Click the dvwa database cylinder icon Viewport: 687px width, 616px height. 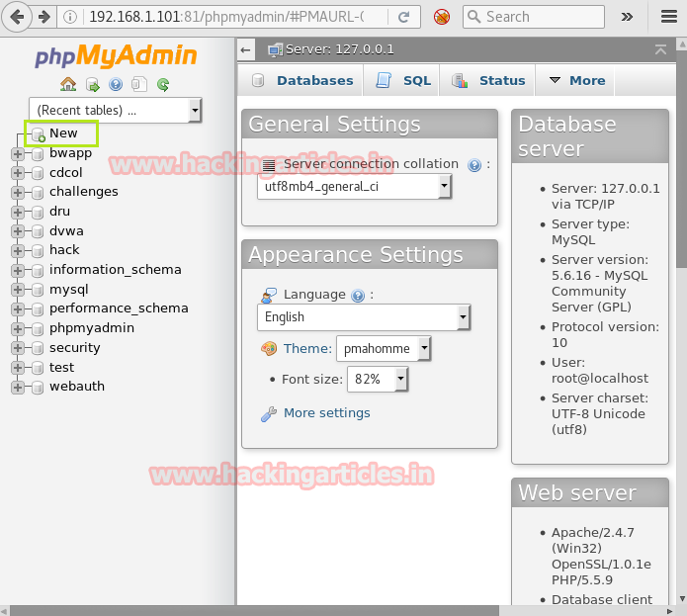tap(38, 231)
